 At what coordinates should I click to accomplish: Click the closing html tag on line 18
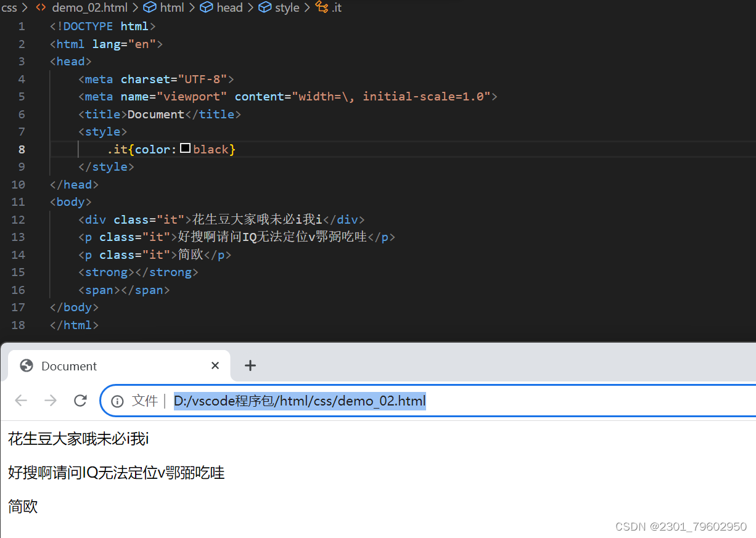click(74, 325)
